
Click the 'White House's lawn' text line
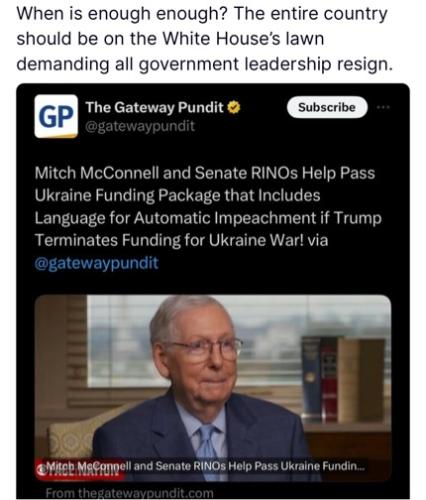[170, 39]
